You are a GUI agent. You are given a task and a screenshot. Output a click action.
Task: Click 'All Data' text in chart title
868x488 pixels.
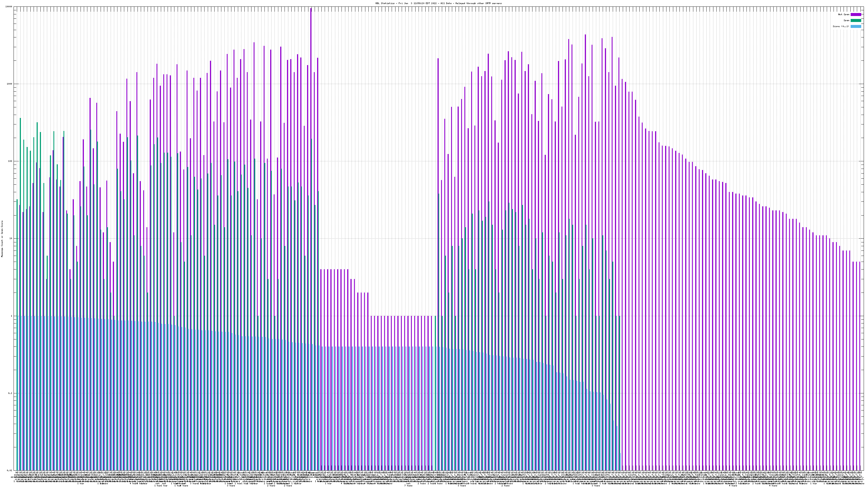[x=446, y=3]
